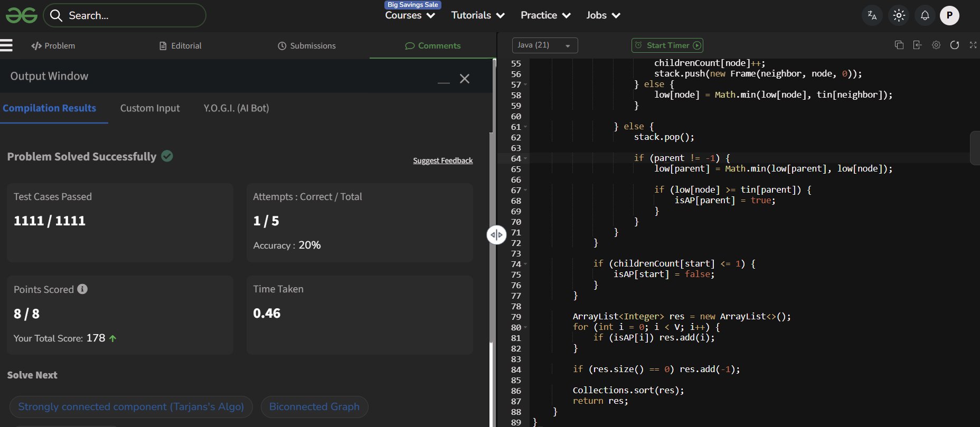Toggle fullscreen mode for the editor
980x427 pixels.
(x=973, y=45)
